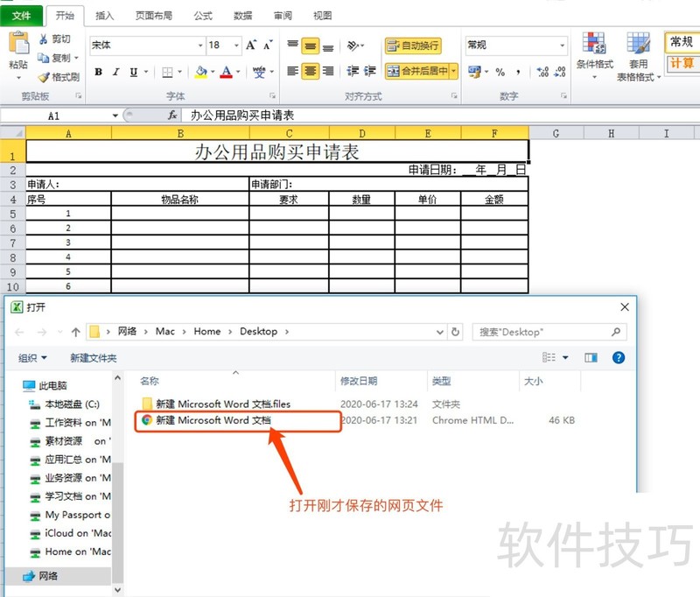The width and height of the screenshot is (700, 597).
Task: Click the Cut (剪切) scissors icon
Action: click(43, 39)
